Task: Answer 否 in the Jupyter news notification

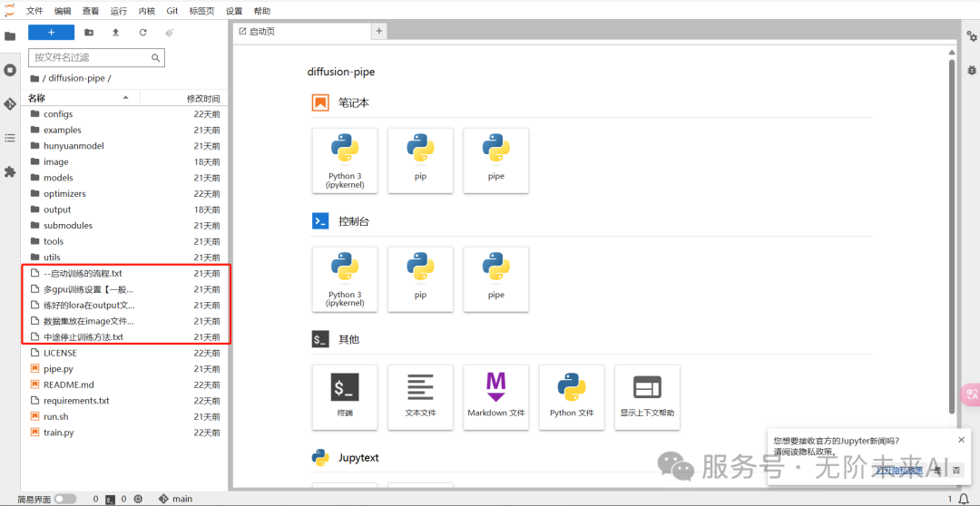Action: point(956,471)
